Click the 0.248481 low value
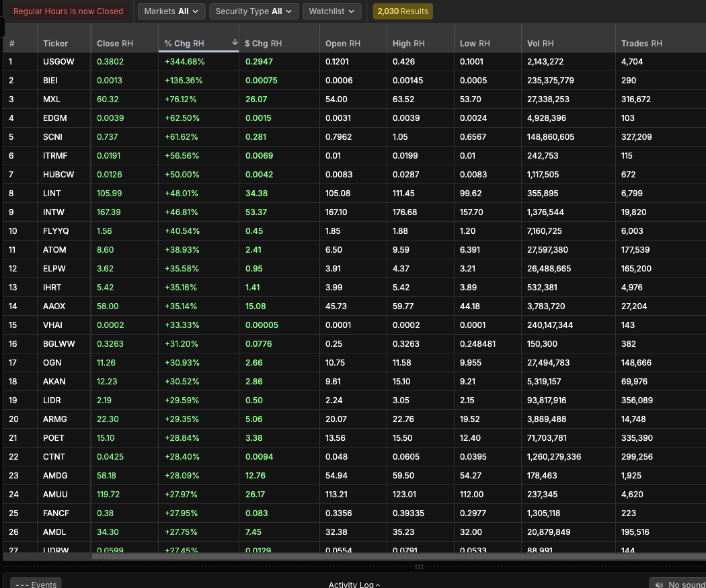The height and width of the screenshot is (588, 706). click(x=477, y=344)
